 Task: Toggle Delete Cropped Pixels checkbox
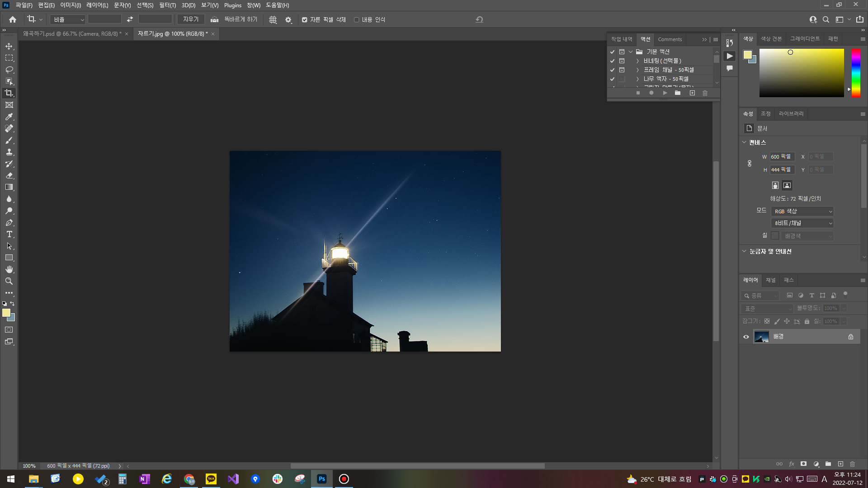305,20
